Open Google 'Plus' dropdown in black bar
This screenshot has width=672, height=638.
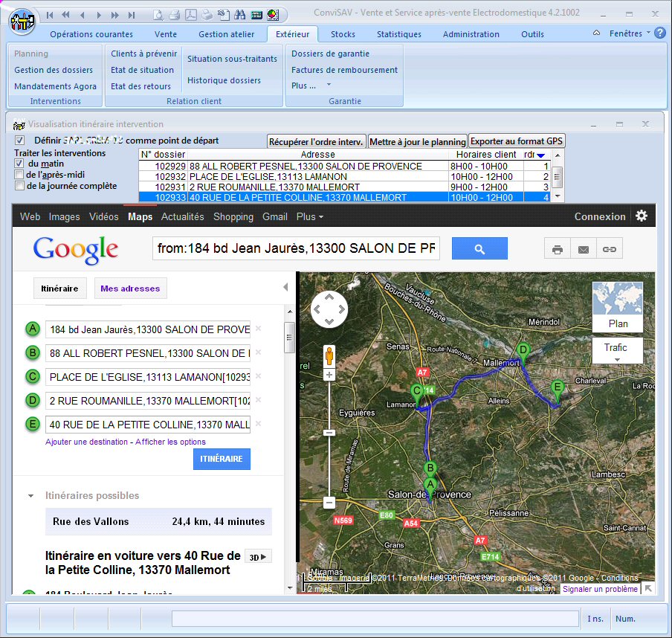pos(309,216)
